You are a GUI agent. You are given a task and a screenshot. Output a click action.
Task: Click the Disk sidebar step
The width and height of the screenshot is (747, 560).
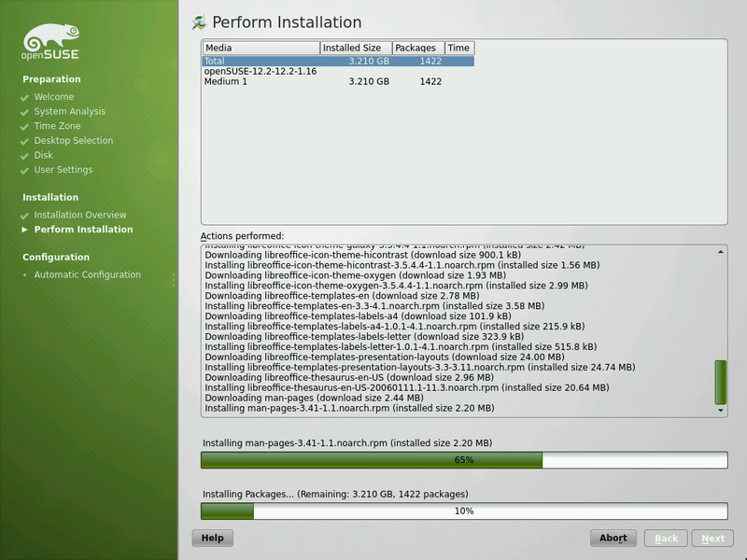pos(43,155)
